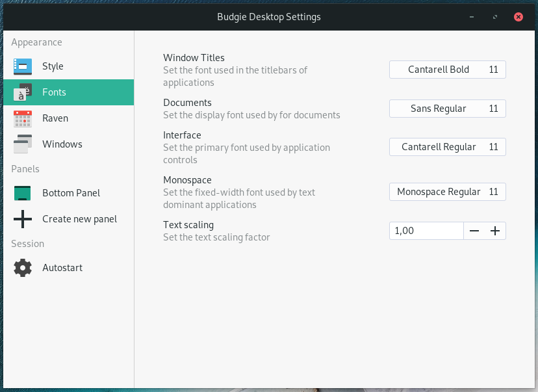
Task: Click the Appearance section heading
Action: click(36, 42)
